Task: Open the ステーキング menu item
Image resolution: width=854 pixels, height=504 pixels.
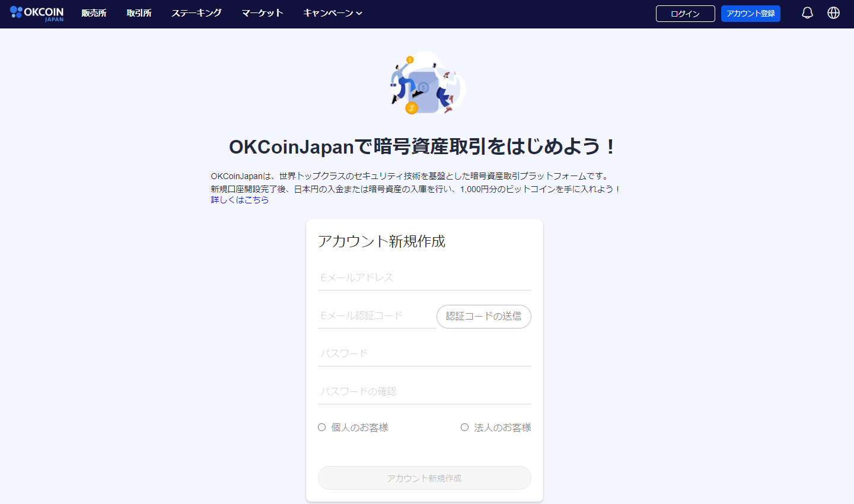Action: coord(196,13)
